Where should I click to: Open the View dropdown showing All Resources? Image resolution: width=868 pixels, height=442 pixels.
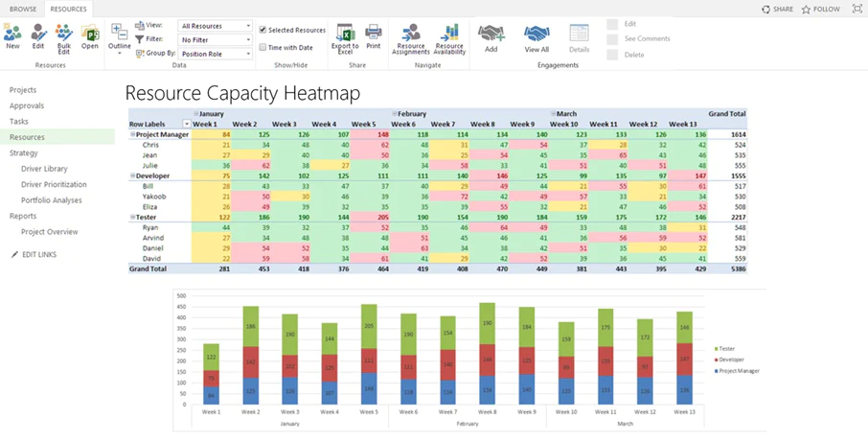[x=216, y=26]
